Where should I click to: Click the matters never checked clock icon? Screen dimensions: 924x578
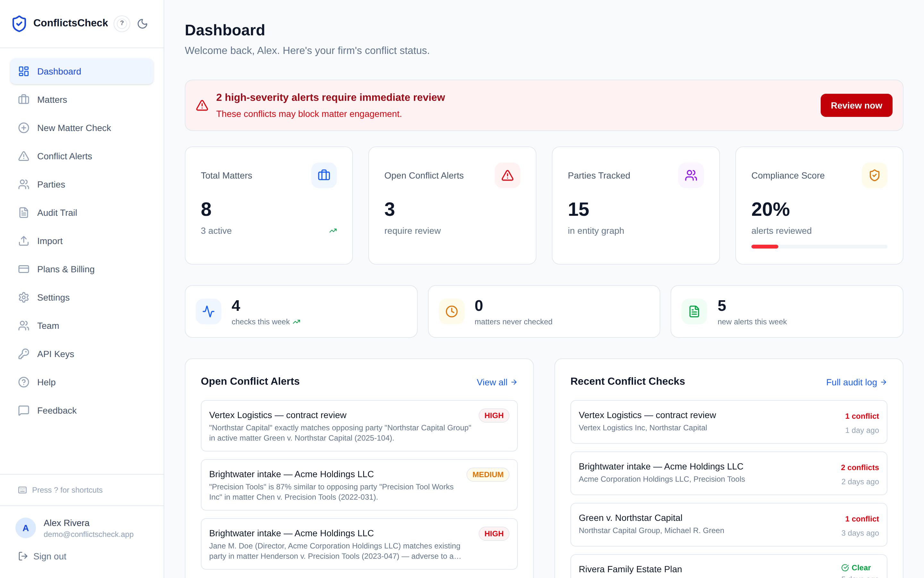coord(452,311)
